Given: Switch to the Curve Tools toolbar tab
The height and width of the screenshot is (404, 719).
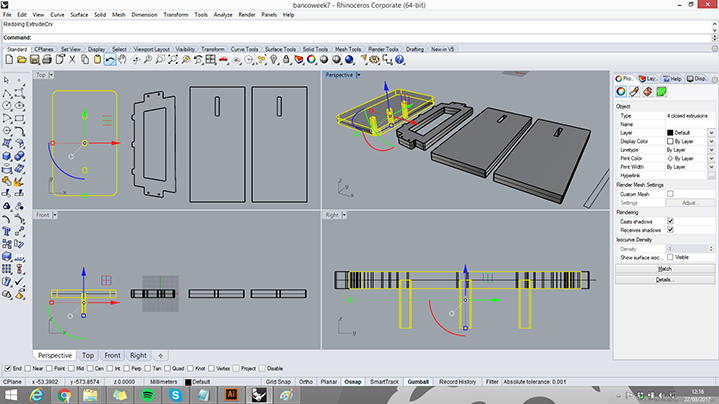Looking at the screenshot, I should [x=244, y=49].
